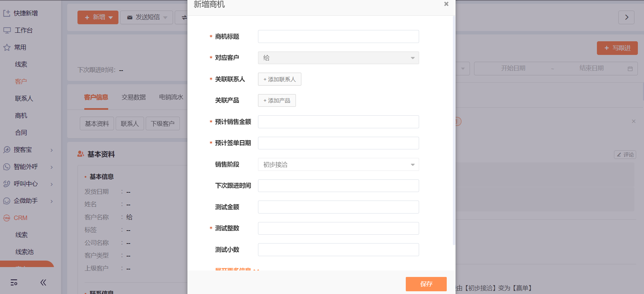Click the 智能外呼 phone icon
Image resolution: width=644 pixels, height=294 pixels.
tap(7, 167)
